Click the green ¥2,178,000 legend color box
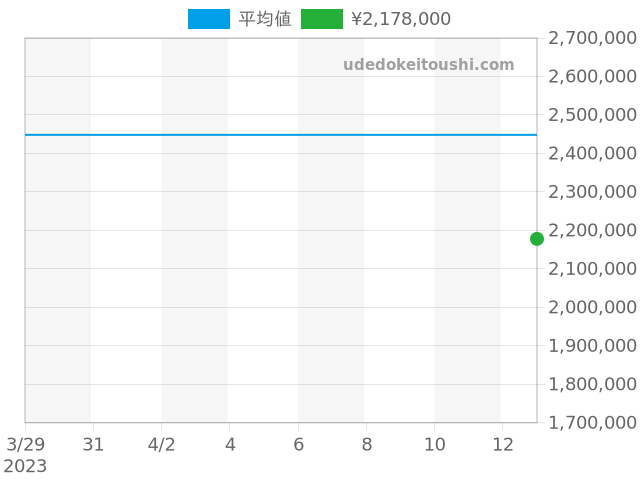This screenshot has height=480, width=640. coord(321,19)
